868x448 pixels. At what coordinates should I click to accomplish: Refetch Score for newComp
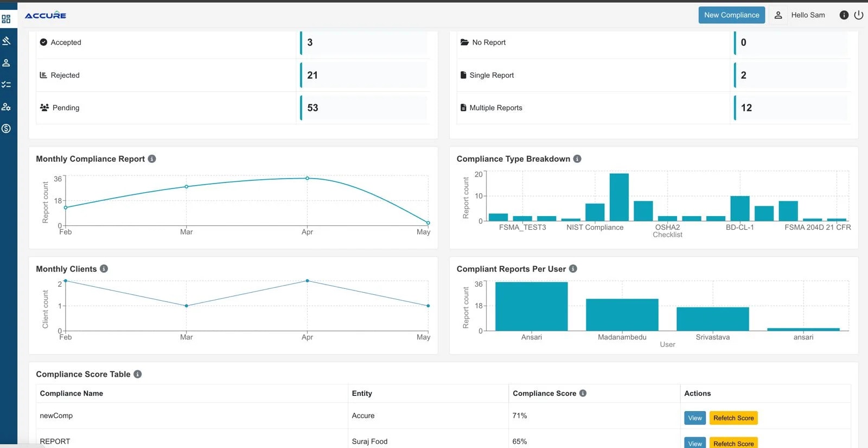[x=733, y=418]
